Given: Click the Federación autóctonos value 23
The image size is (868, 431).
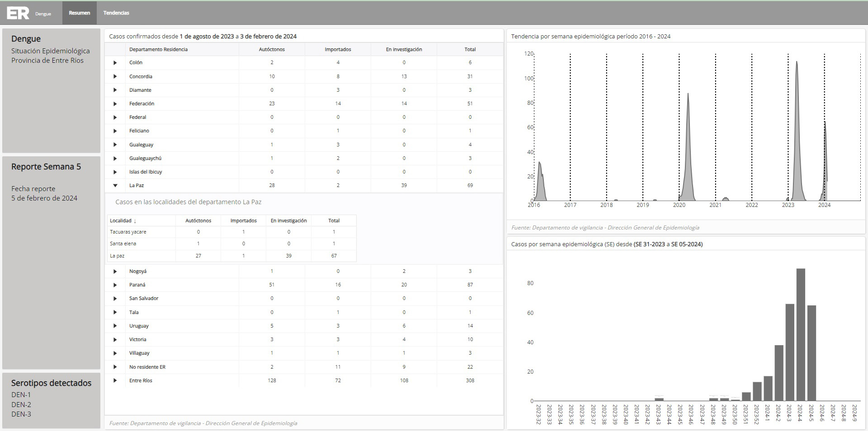Looking at the screenshot, I should pos(272,104).
